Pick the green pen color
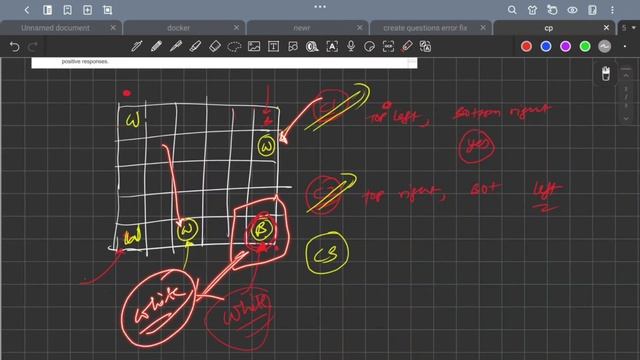This screenshot has height=360, width=640. pos(585,47)
